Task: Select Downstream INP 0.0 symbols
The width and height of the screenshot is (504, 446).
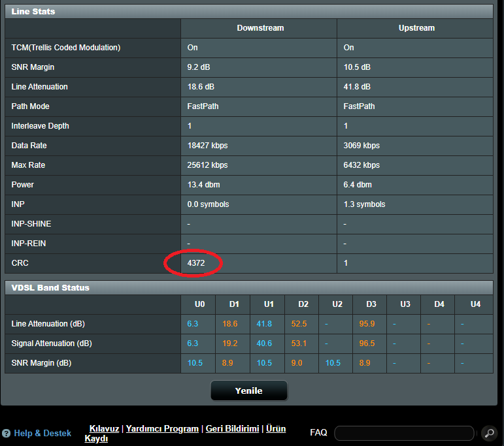Action: (208, 204)
